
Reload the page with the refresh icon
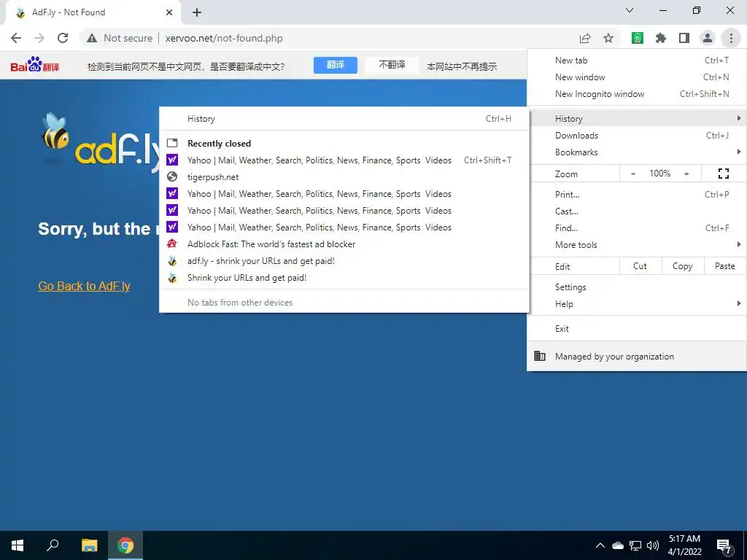coord(63,38)
